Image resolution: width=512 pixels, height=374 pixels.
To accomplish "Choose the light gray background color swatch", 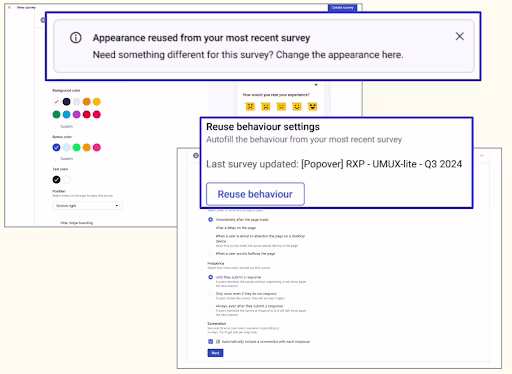I will (77, 101).
